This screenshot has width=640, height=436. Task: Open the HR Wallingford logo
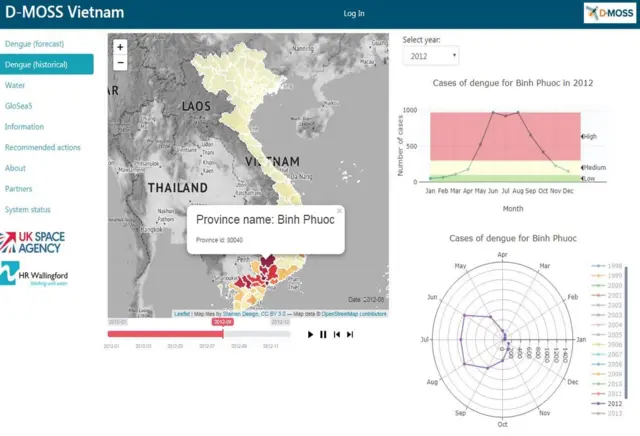point(34,274)
